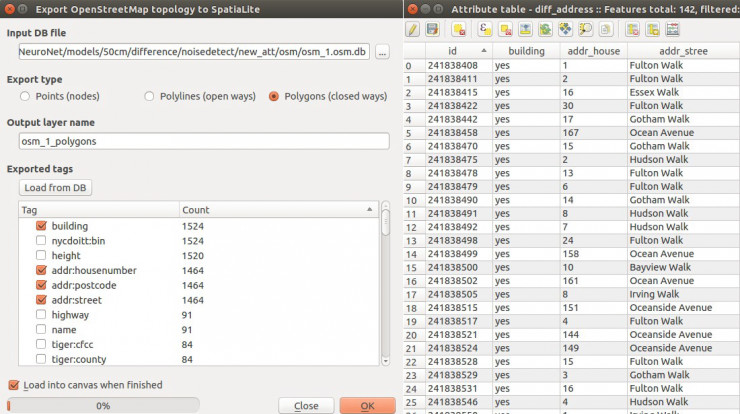Check the highway tag checkbox
The height and width of the screenshot is (414, 740).
click(x=41, y=315)
